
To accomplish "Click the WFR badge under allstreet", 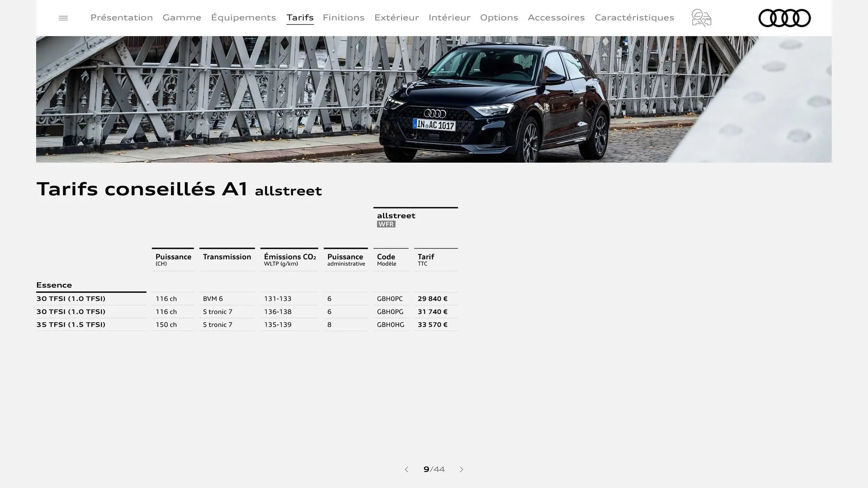I will pyautogui.click(x=386, y=224).
